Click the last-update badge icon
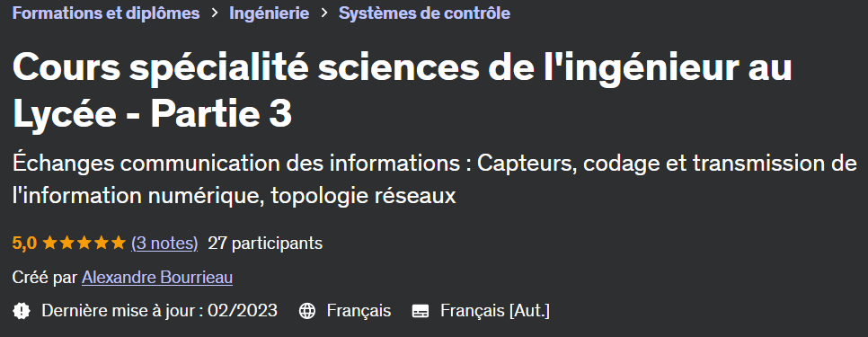The height and width of the screenshot is (337, 868). point(21,311)
